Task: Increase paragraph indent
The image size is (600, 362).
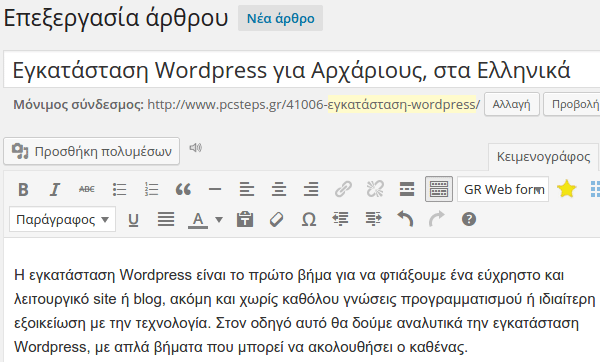Action: pos(373,220)
